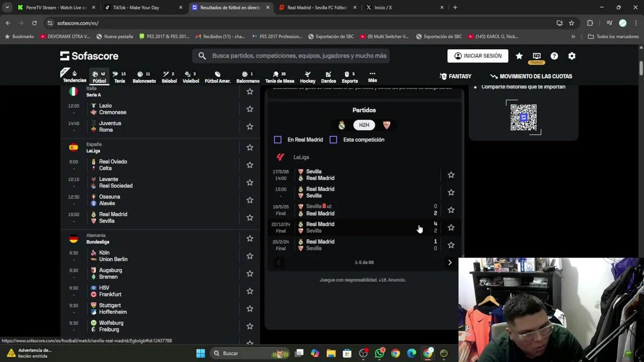
Task: Open the Windows Start menu
Action: (200, 353)
